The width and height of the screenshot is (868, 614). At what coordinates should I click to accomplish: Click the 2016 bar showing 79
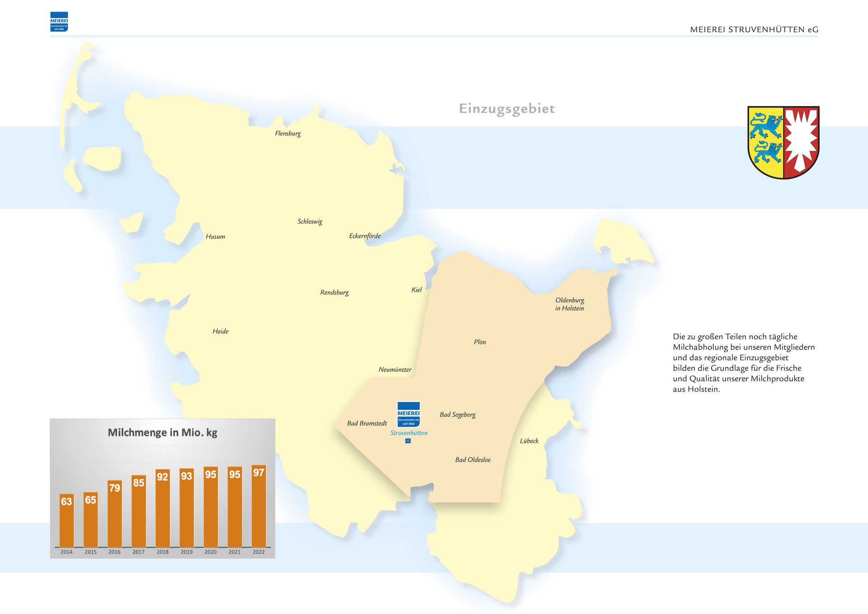click(x=114, y=514)
